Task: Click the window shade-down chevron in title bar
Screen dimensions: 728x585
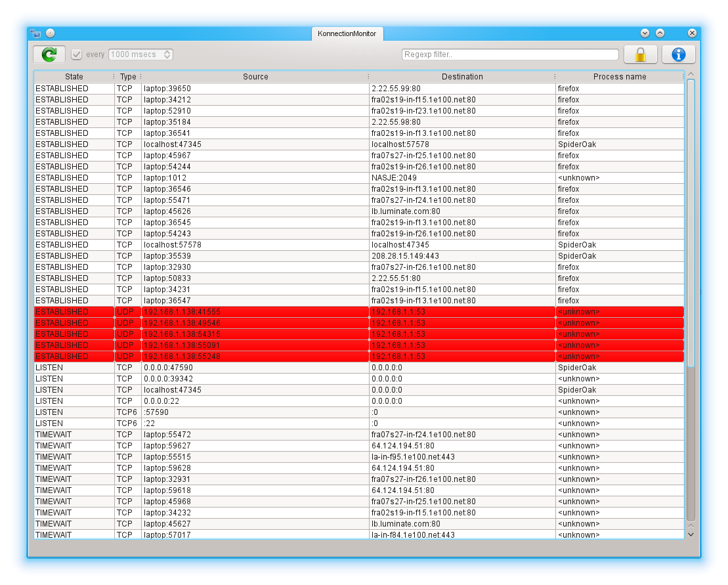Action: pos(645,33)
